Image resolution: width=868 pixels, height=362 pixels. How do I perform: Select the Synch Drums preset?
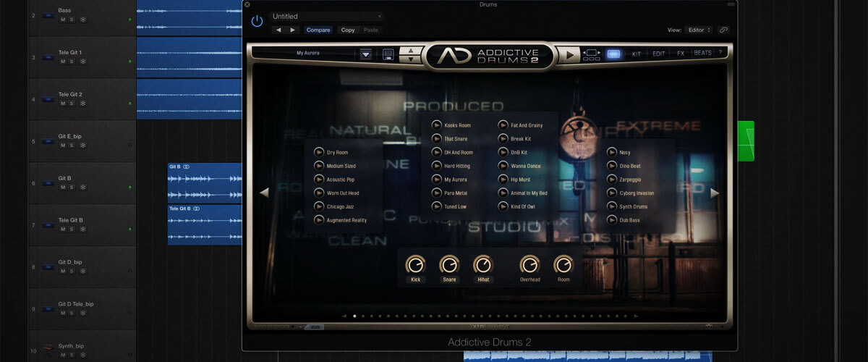[x=634, y=207]
